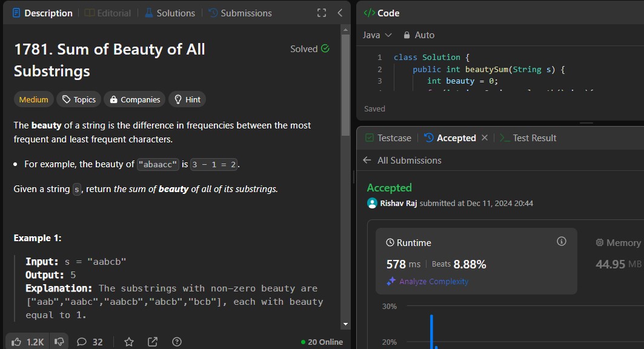
Task: Click the Code panel header
Action: tap(382, 13)
